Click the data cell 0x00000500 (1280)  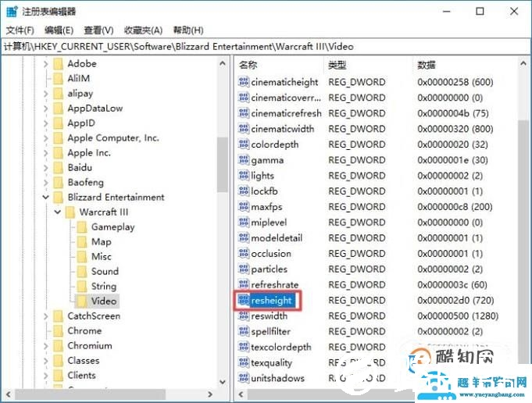click(x=458, y=316)
